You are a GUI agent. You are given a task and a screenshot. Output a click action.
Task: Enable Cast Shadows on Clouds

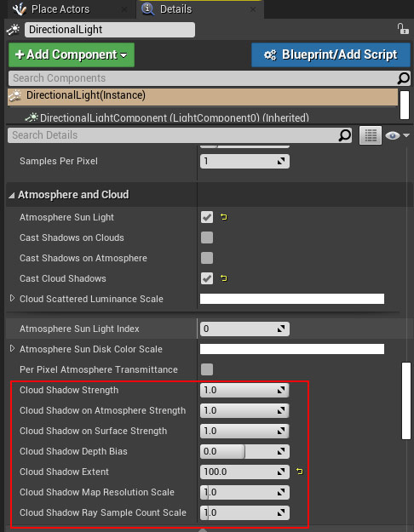click(207, 237)
